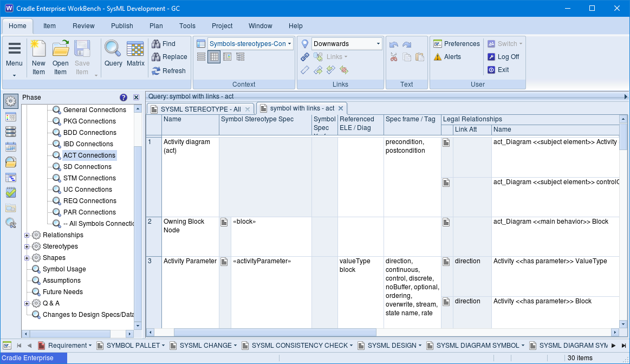Open the Window ribbon tab
630x364 pixels.
(261, 25)
